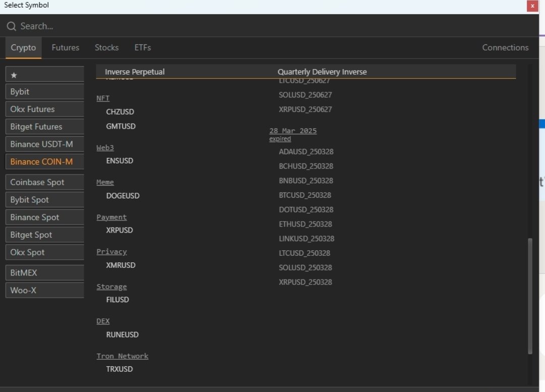Choose LTCUSD_250328 contract
Screen dimensions: 545x392
(x=304, y=253)
